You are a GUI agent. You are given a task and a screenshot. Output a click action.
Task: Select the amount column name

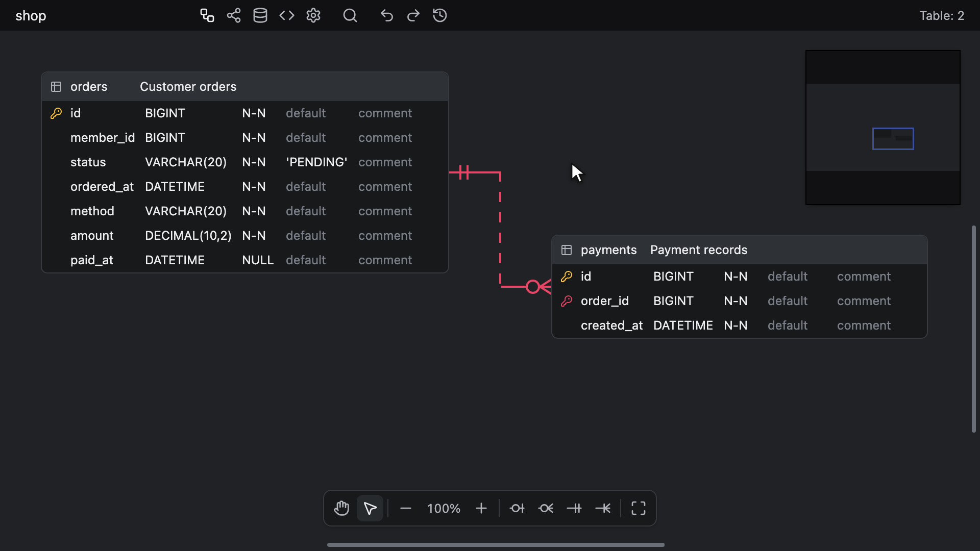[x=92, y=236]
